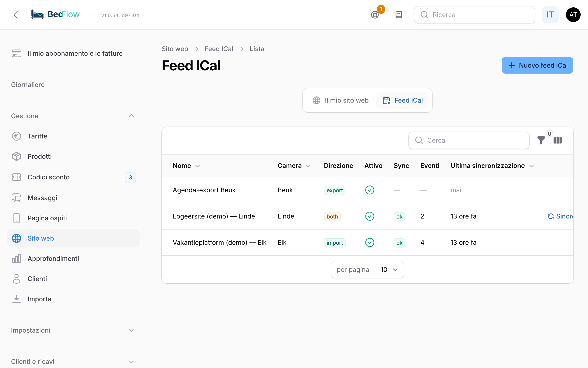Go to Feed ICal breadcrumb
Viewport: 588px width, 368px height.
[x=219, y=49]
